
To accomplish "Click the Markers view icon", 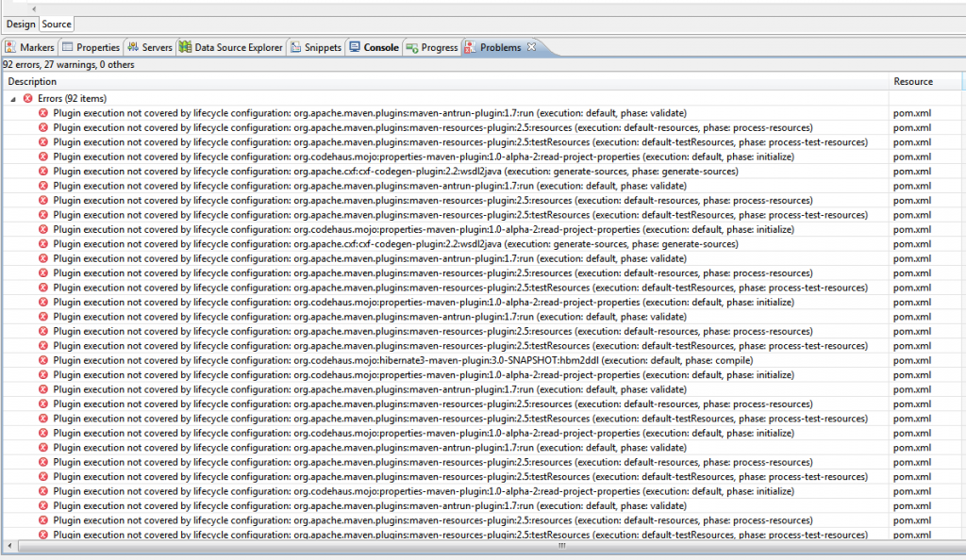I will click(10, 47).
